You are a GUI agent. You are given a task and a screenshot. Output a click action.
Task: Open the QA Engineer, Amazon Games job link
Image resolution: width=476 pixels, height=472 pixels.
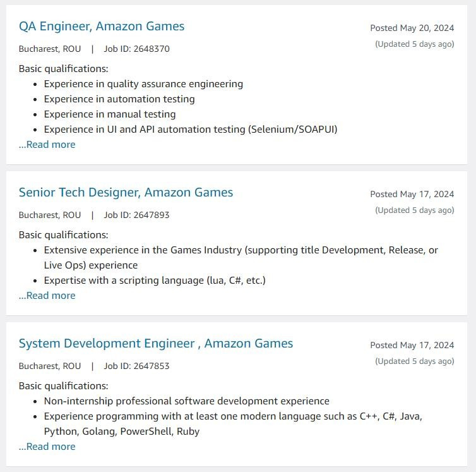point(102,27)
